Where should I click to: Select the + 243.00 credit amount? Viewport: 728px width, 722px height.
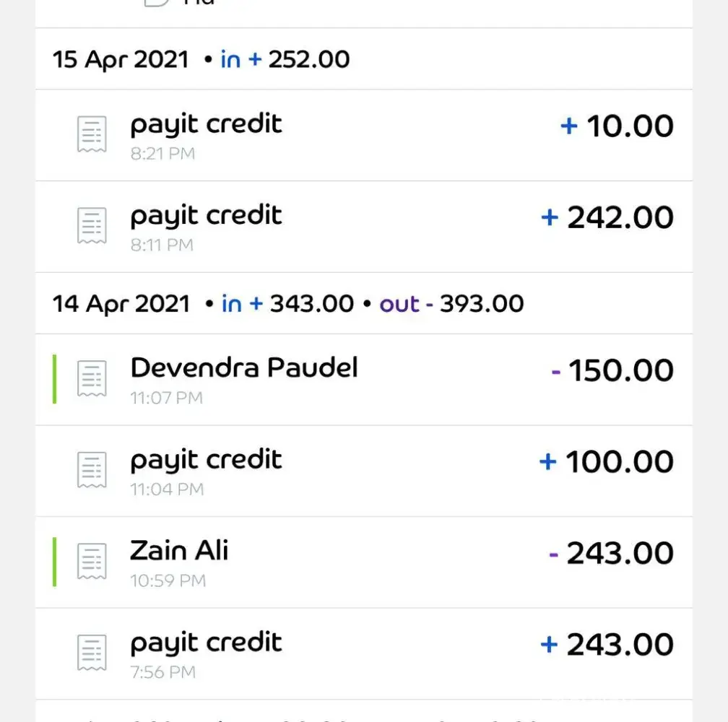607,645
